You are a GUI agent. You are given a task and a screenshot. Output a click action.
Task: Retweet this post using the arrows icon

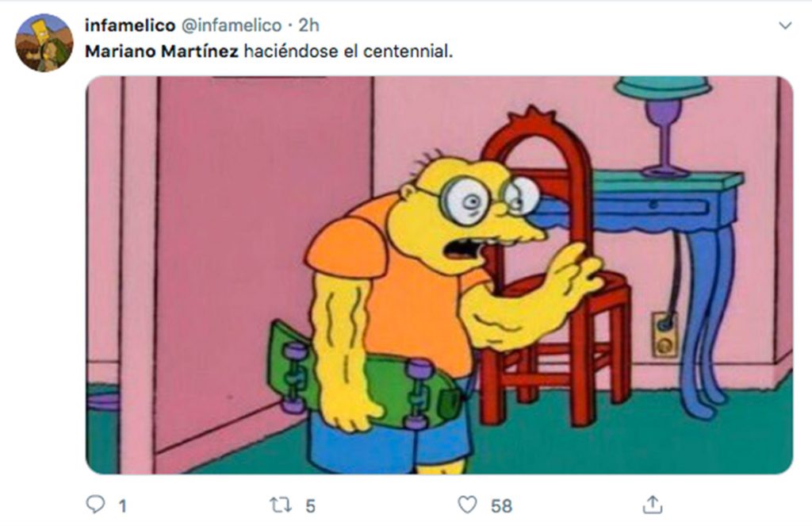tap(281, 505)
